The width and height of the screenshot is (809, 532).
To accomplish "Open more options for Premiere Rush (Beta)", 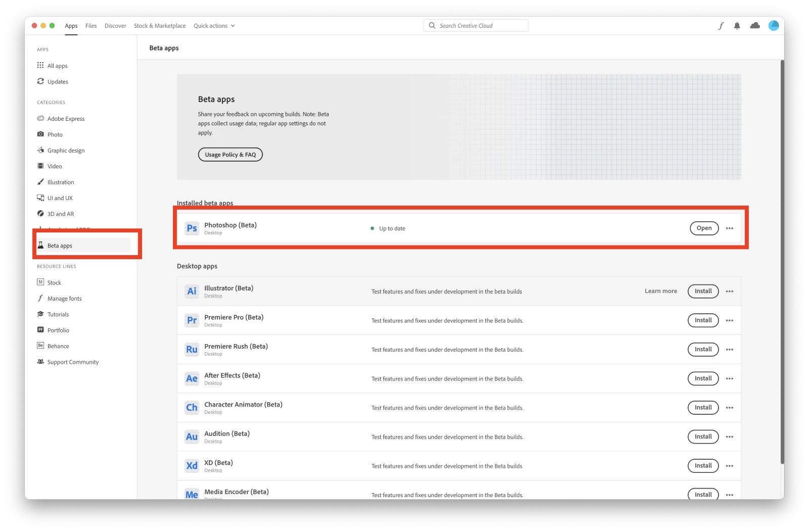I will [x=730, y=350].
